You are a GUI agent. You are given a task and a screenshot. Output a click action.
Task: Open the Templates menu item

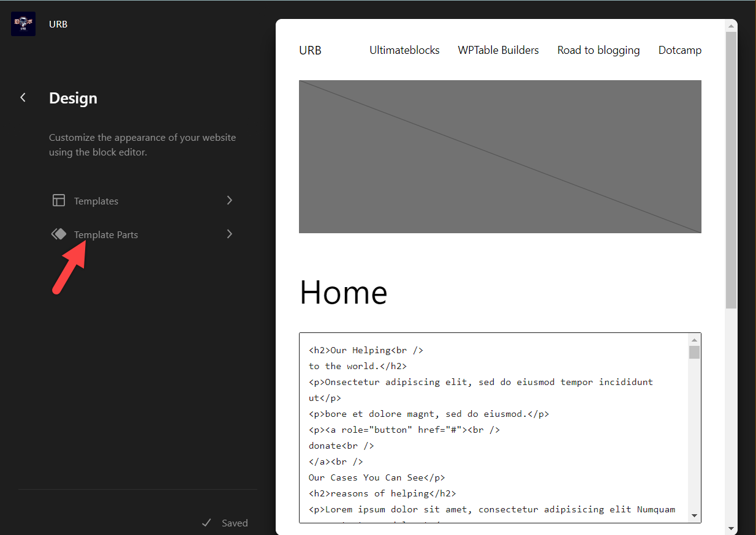click(x=143, y=201)
